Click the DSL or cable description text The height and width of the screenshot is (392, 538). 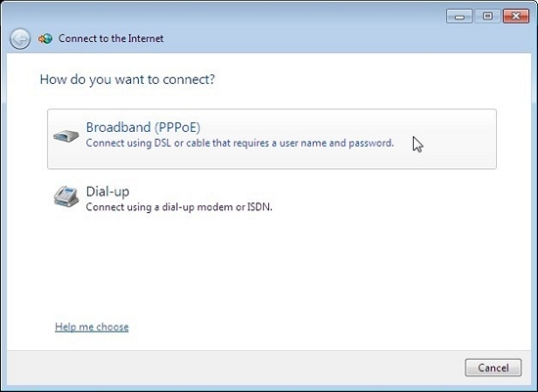240,143
